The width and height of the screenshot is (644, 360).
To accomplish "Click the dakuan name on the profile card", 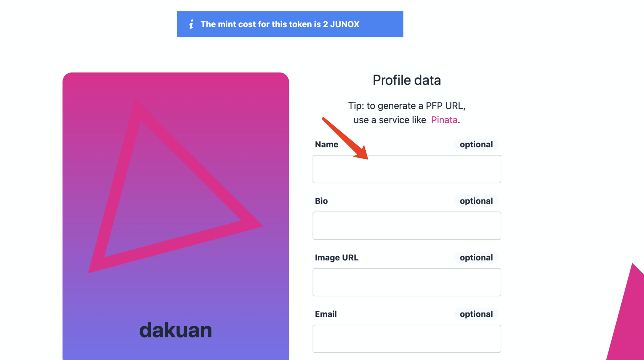I will coord(175,330).
